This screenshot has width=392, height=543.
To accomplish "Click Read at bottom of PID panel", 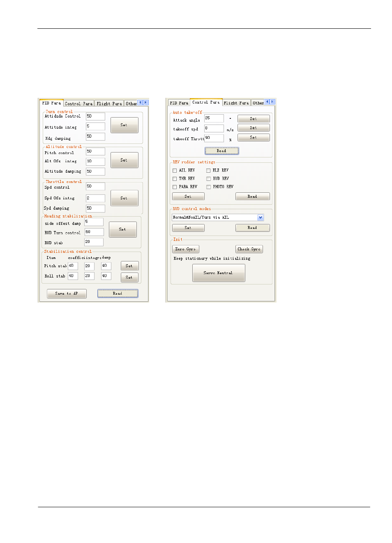I will (118, 293).
